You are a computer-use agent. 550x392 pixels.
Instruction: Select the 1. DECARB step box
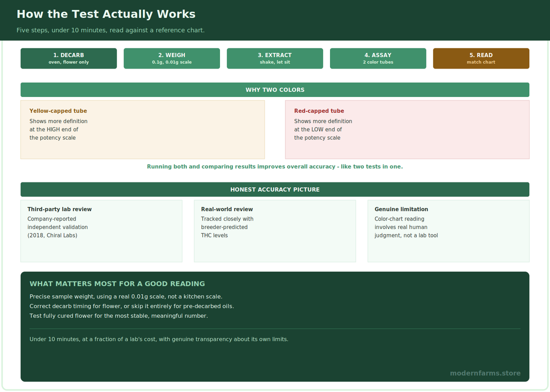tap(69, 58)
